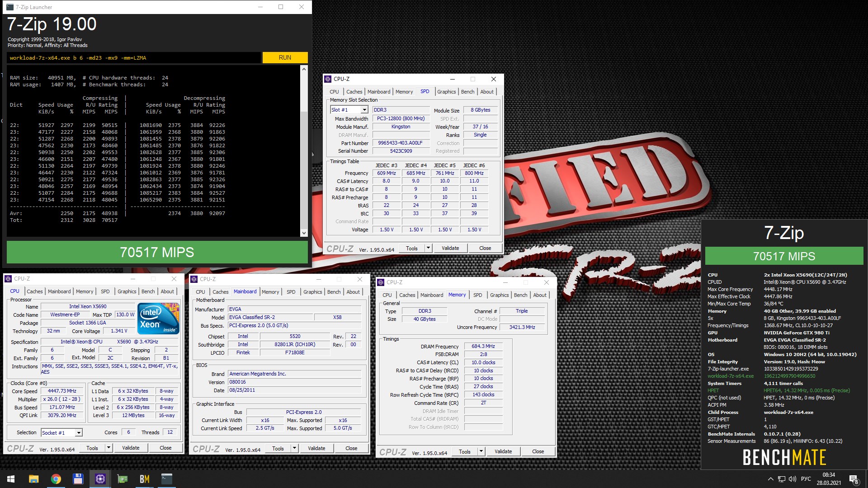Click the benchmark command line field
Viewport: 868px width, 488px height.
(x=134, y=58)
